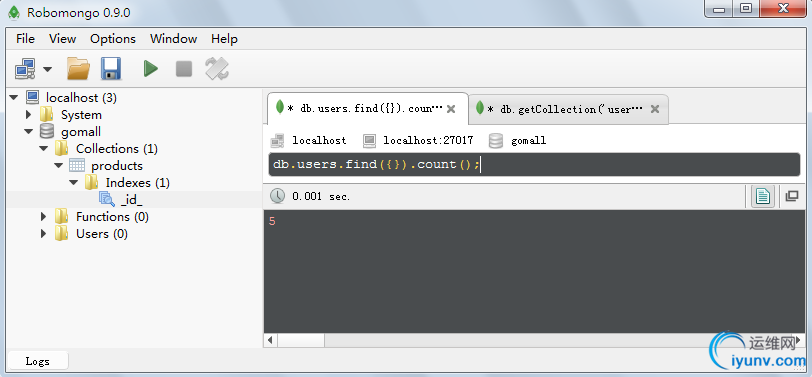This screenshot has width=812, height=377.
Task: Collapse the Collections (1) folder
Action: point(44,149)
